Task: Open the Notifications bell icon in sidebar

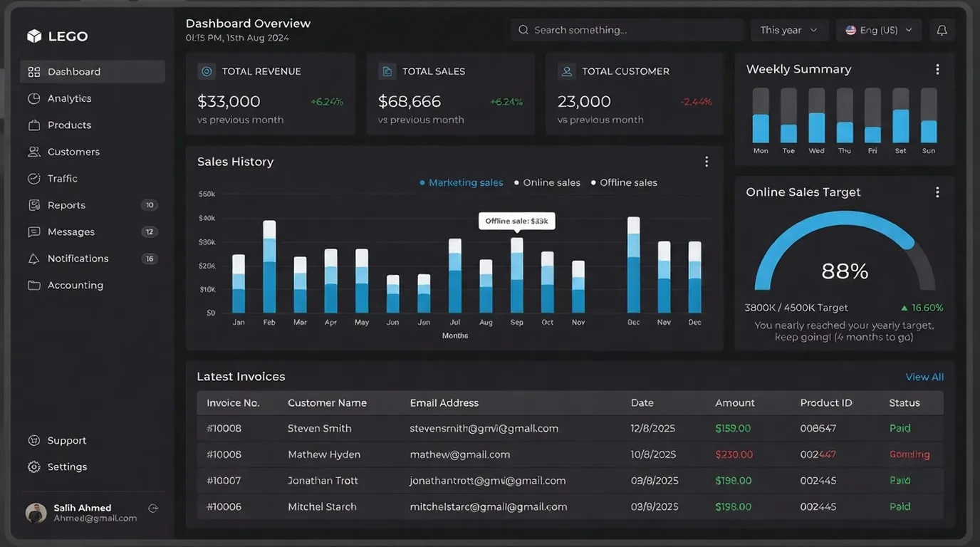Action: pos(33,259)
